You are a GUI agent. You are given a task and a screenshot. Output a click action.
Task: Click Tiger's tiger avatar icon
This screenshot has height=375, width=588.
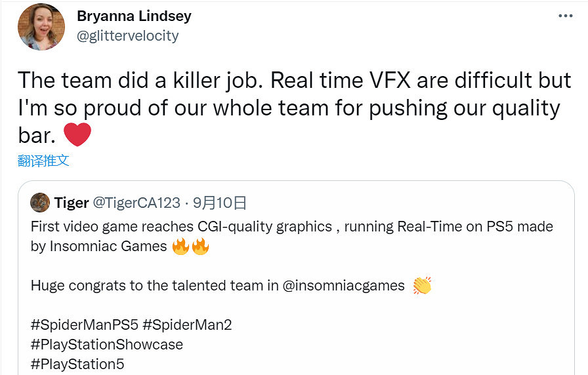click(x=40, y=203)
